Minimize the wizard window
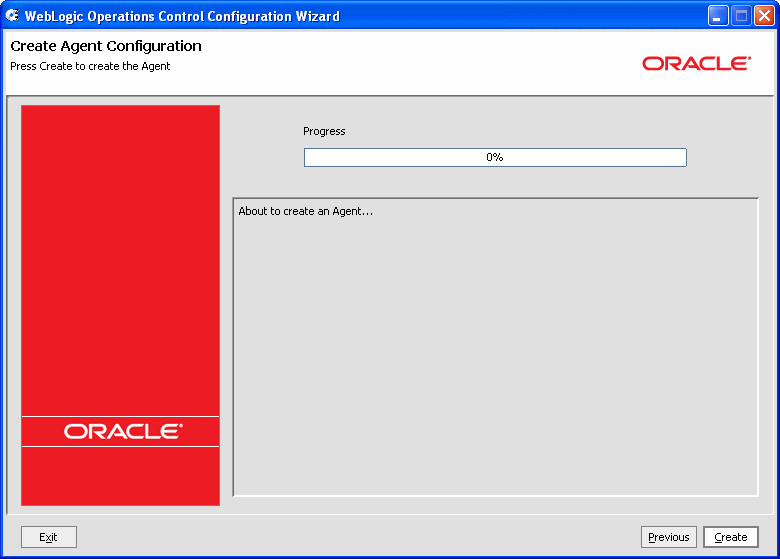This screenshot has width=780, height=559. 718,16
